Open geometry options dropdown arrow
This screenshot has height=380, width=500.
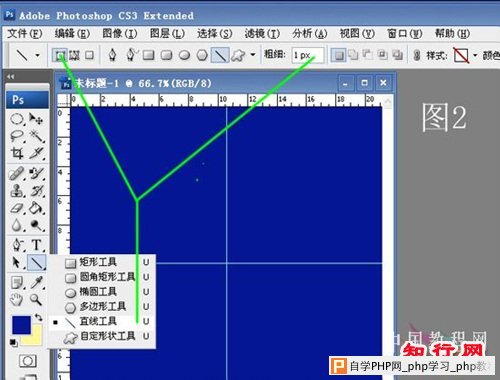(x=253, y=55)
